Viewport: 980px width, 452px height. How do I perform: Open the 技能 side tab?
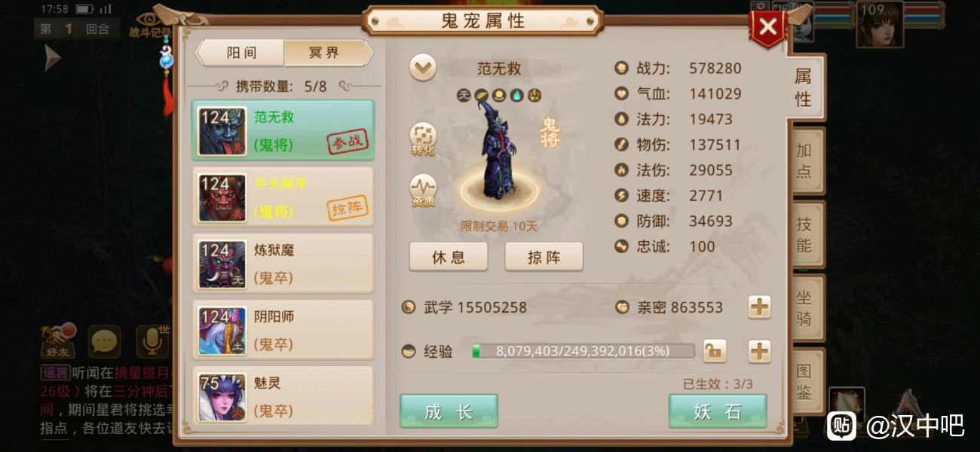point(804,234)
